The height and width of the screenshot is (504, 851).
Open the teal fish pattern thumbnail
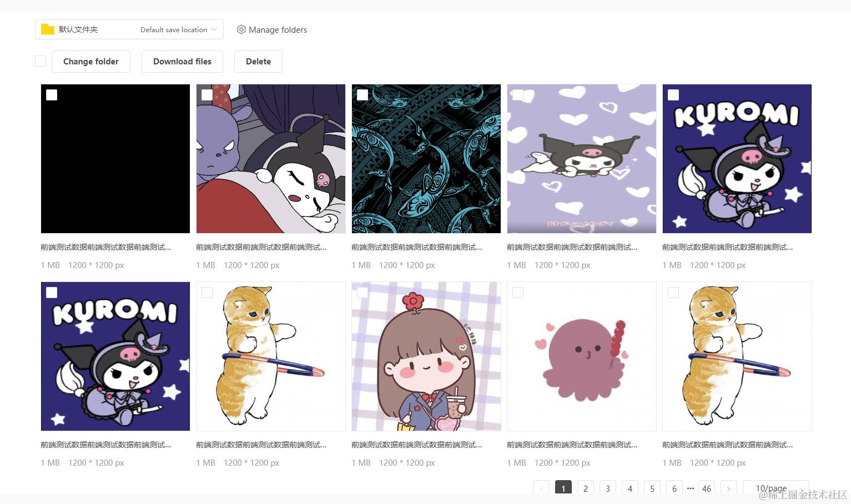(426, 159)
